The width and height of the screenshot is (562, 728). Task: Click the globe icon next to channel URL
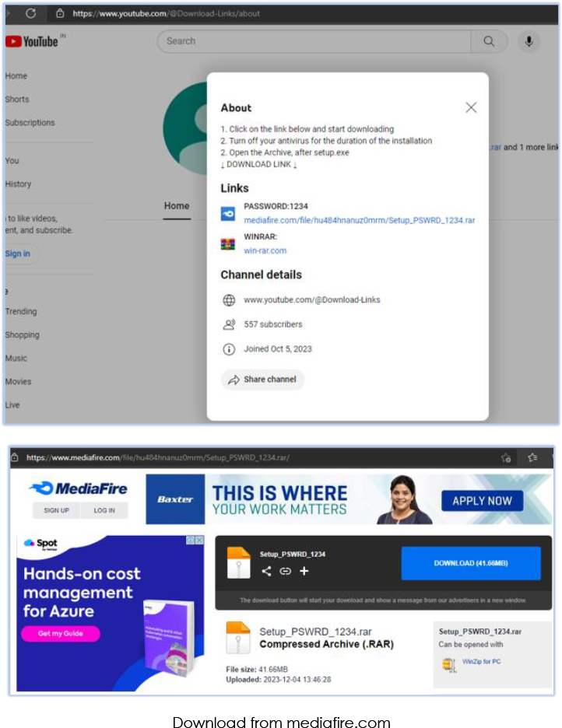pos(229,300)
